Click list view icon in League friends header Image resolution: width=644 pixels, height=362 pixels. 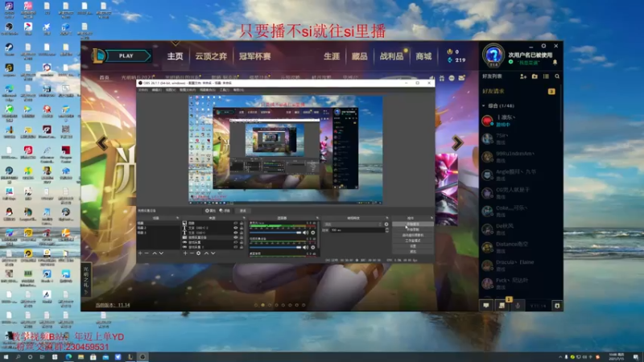click(546, 76)
